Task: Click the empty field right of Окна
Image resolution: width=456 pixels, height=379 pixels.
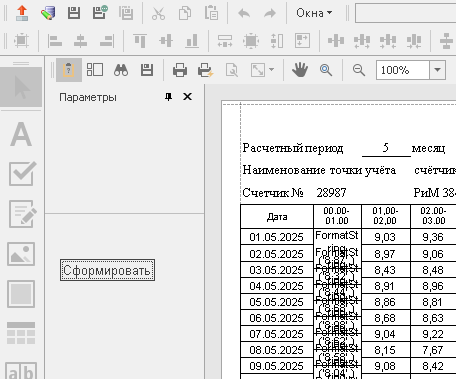Action: (405, 13)
